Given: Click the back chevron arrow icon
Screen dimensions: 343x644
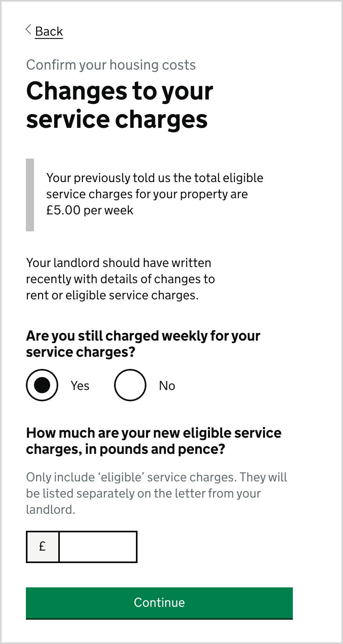Looking at the screenshot, I should tap(28, 30).
